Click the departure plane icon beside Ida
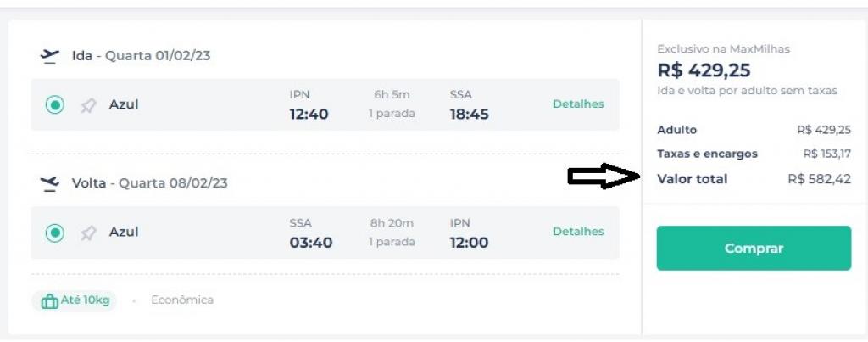Screen dimensions: 868x342 [x=50, y=56]
